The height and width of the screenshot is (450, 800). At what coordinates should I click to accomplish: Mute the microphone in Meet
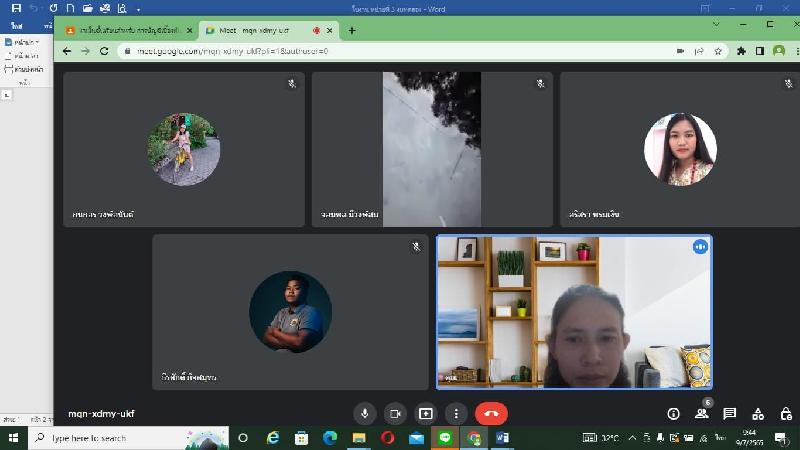coord(365,413)
